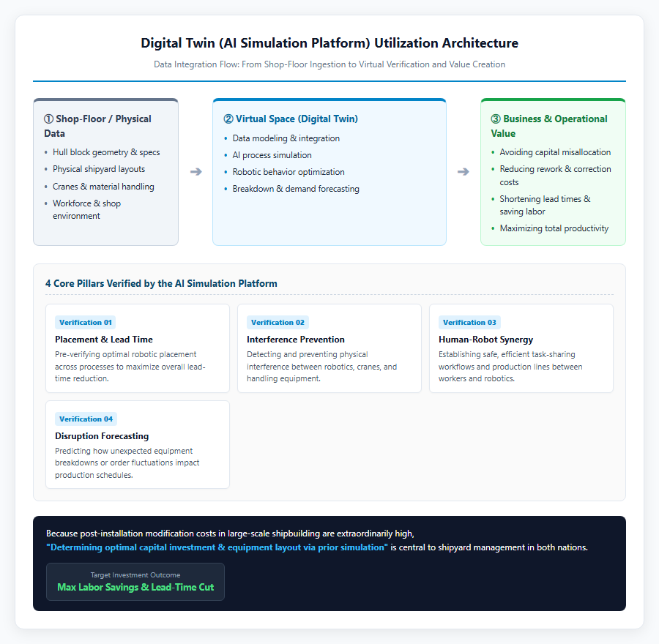Click "Shortening lead times & saving labor" bullet
The height and width of the screenshot is (644, 659).
(x=545, y=205)
